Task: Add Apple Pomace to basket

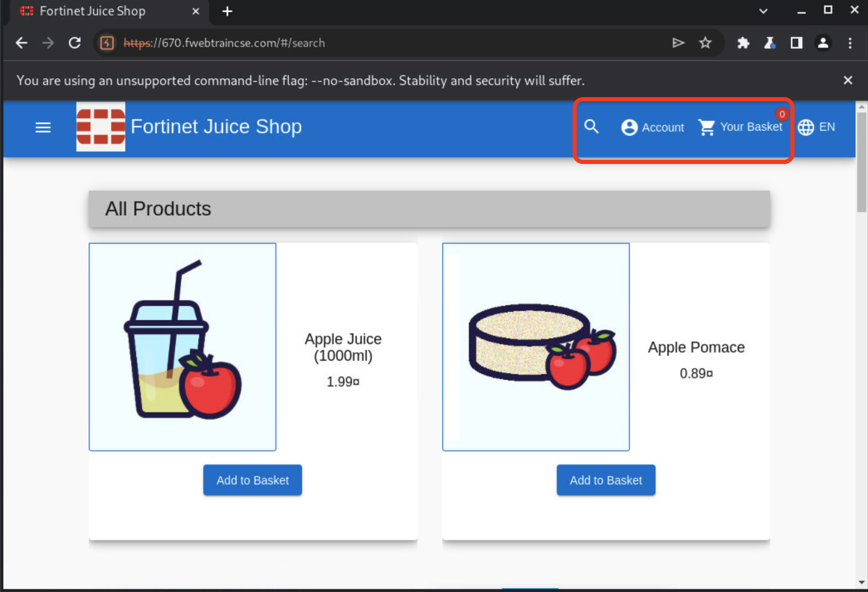Action: 606,480
